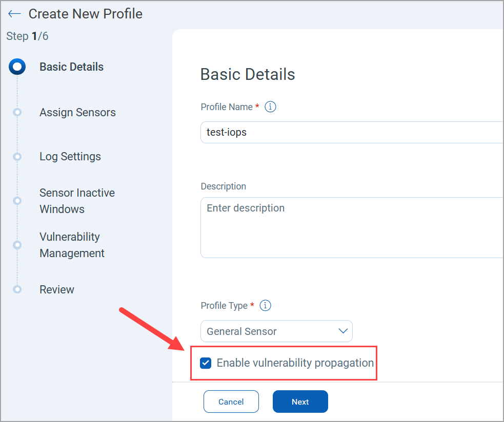Screen dimensions: 504x422
Task: Uncheck Enable vulnerability propagation checkbox
Action: (x=206, y=363)
